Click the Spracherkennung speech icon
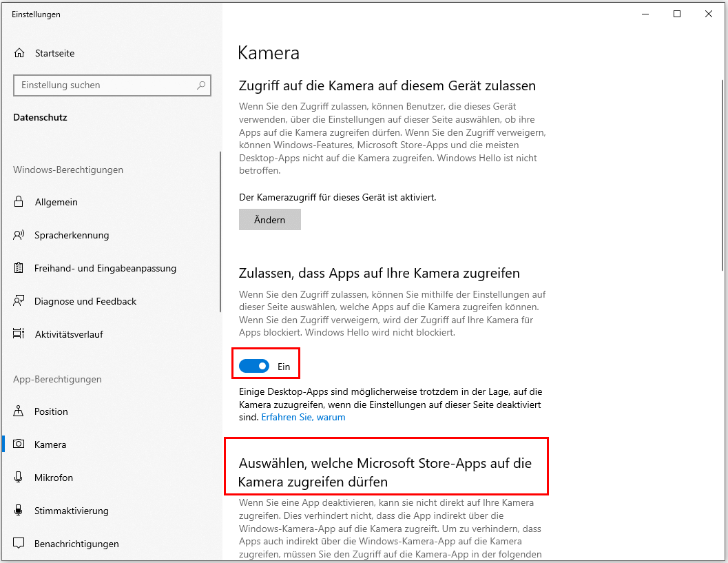This screenshot has height=563, width=728. [x=19, y=235]
